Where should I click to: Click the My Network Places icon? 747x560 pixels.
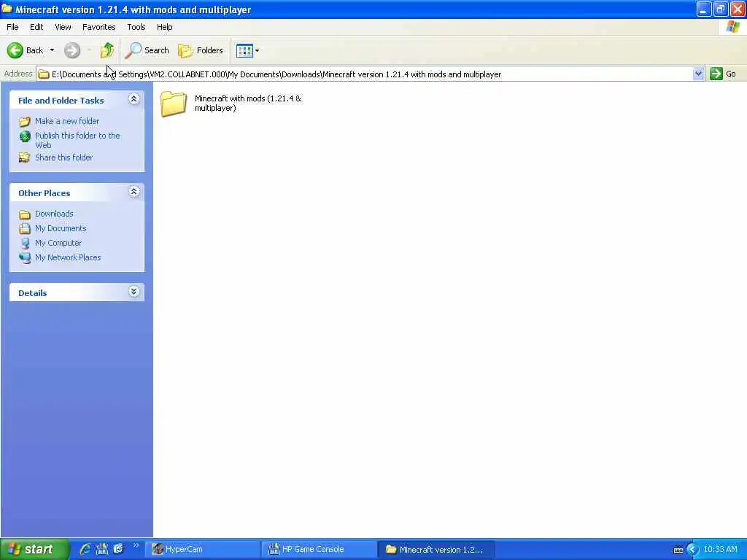(25, 257)
